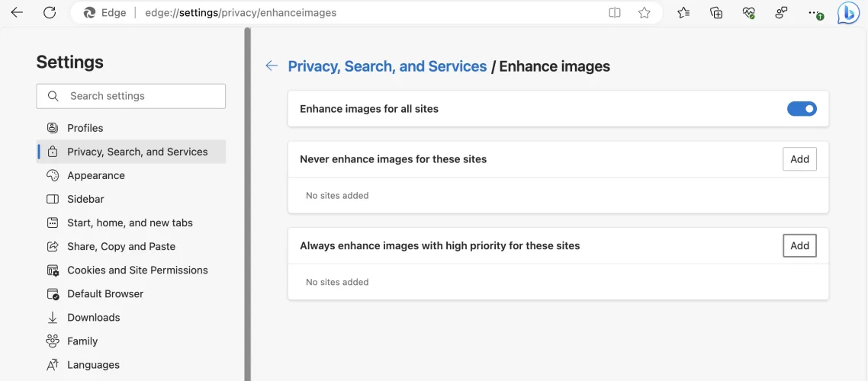Open the Profiles settings section
The image size is (868, 381).
point(85,128)
